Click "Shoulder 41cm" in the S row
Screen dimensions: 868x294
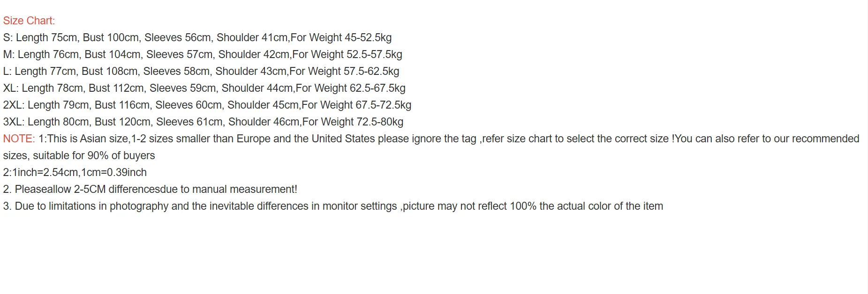point(252,37)
